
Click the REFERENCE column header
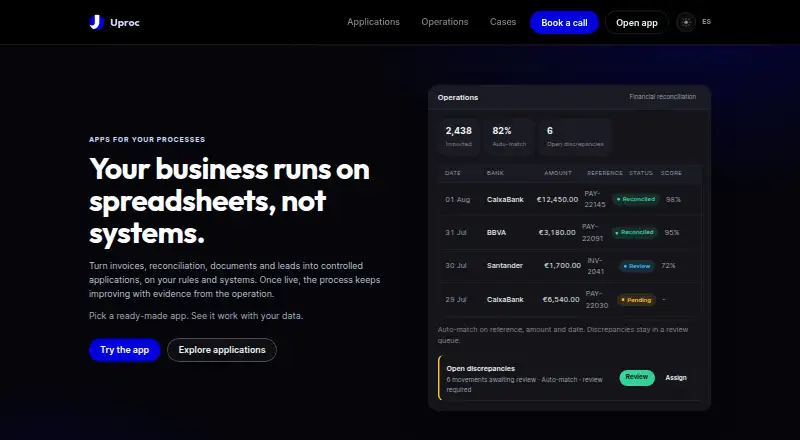click(605, 173)
